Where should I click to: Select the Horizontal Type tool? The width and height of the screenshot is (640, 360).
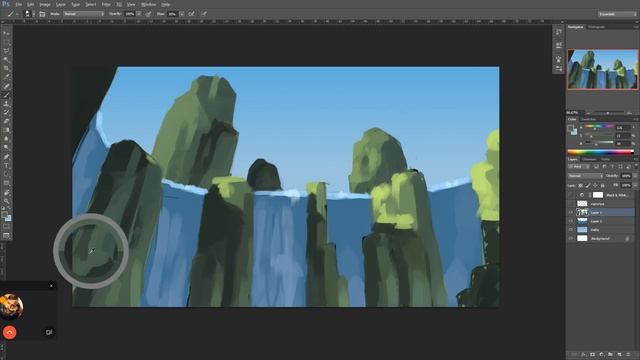6,166
